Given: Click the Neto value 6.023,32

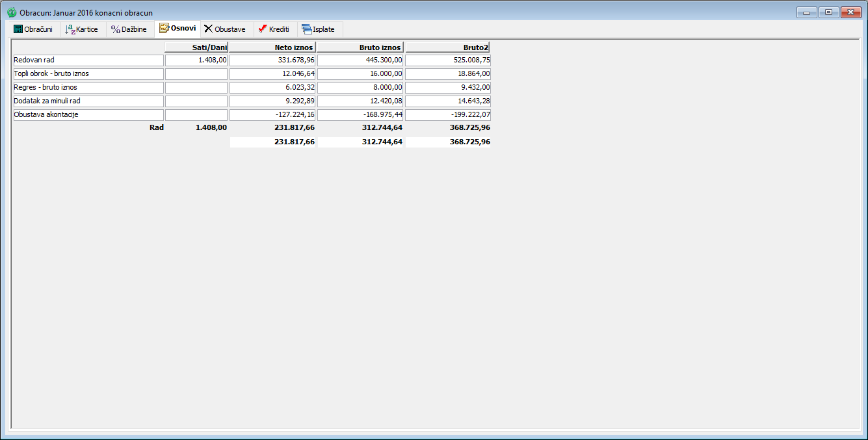Looking at the screenshot, I should [x=272, y=87].
